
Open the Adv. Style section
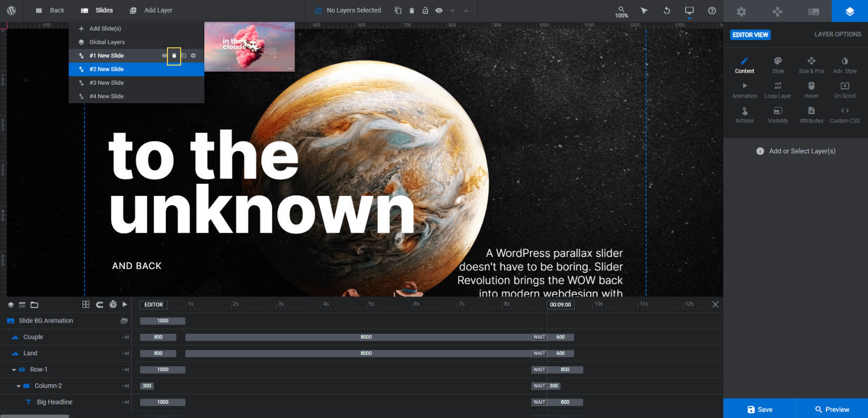pyautogui.click(x=845, y=65)
